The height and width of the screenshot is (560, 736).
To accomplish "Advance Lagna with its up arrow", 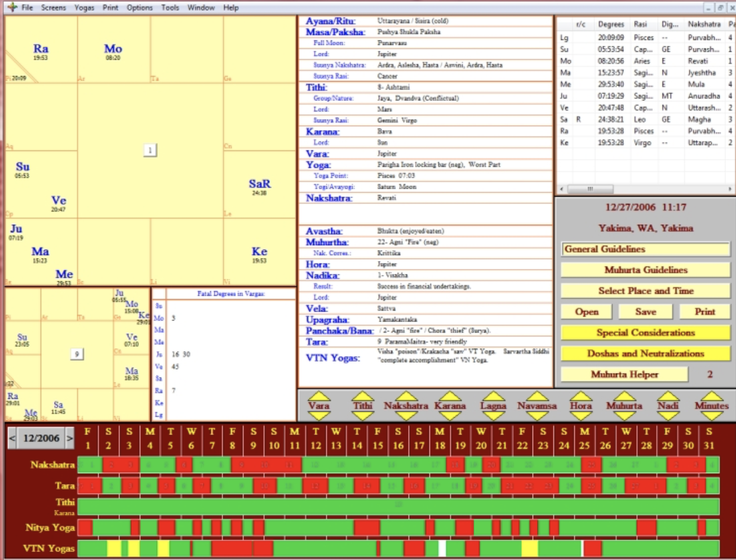I will [x=493, y=395].
